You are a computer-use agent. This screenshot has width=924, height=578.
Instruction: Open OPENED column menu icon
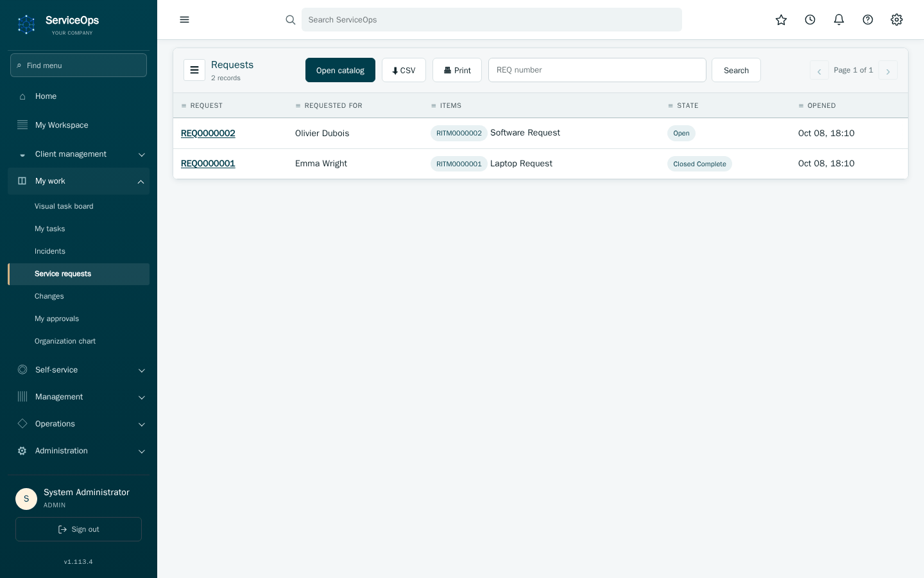[801, 106]
